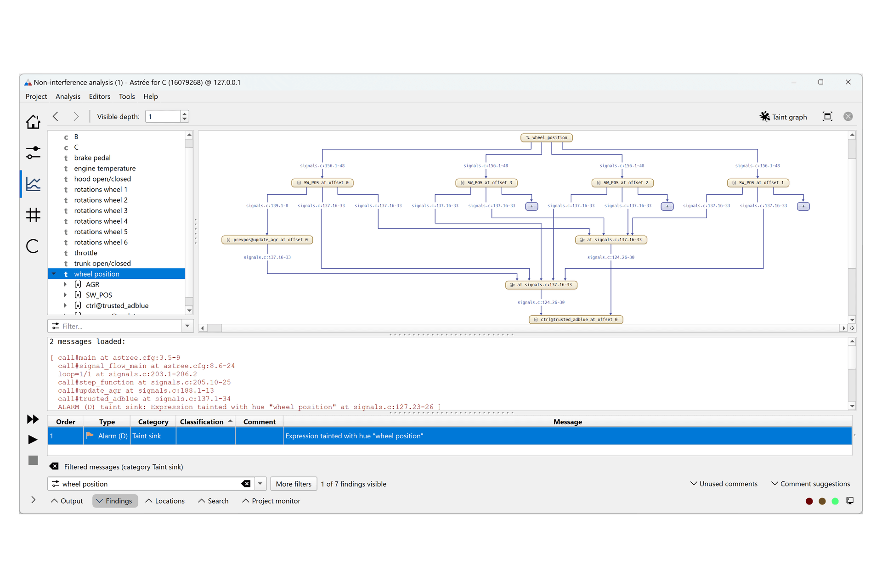Collapse the wheel position tree item

click(x=54, y=274)
